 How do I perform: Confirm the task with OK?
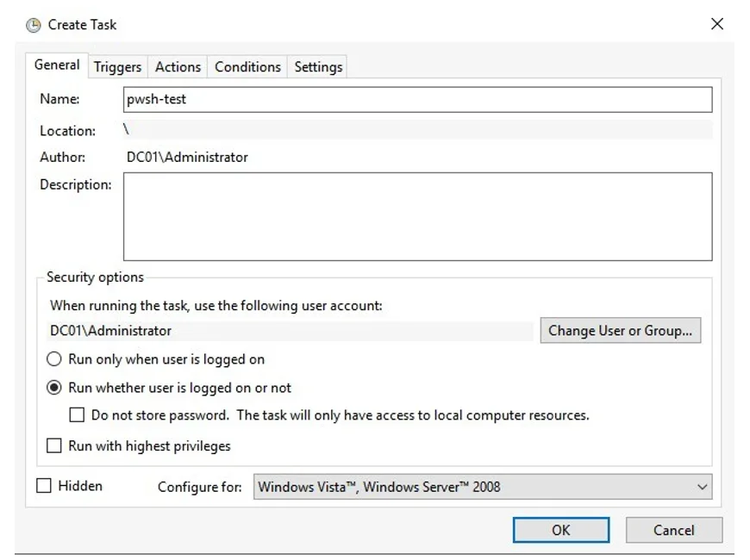560,530
